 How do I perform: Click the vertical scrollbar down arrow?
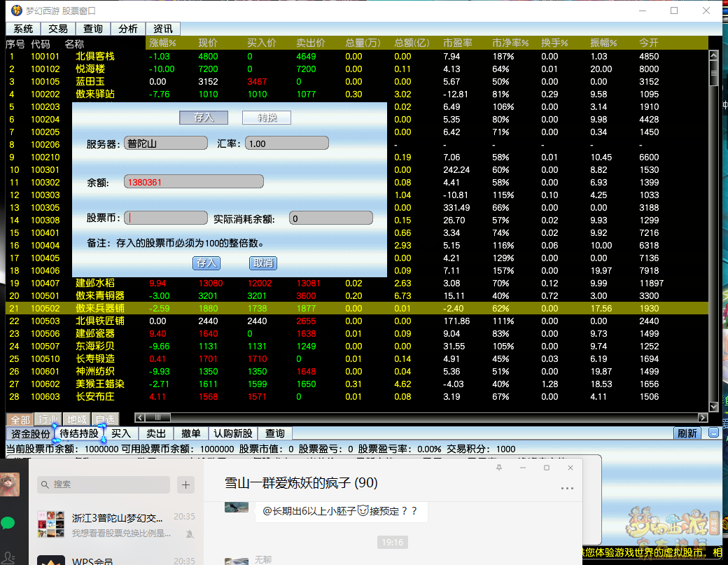pyautogui.click(x=713, y=407)
